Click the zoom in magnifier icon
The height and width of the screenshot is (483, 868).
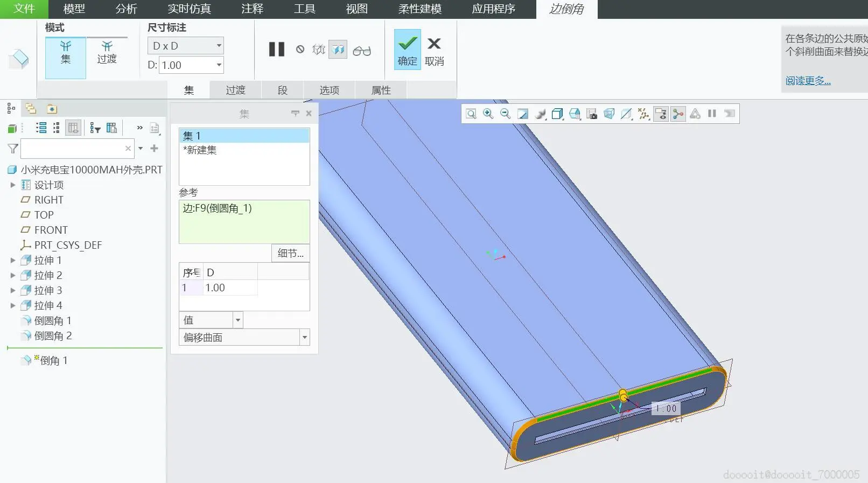pos(488,114)
